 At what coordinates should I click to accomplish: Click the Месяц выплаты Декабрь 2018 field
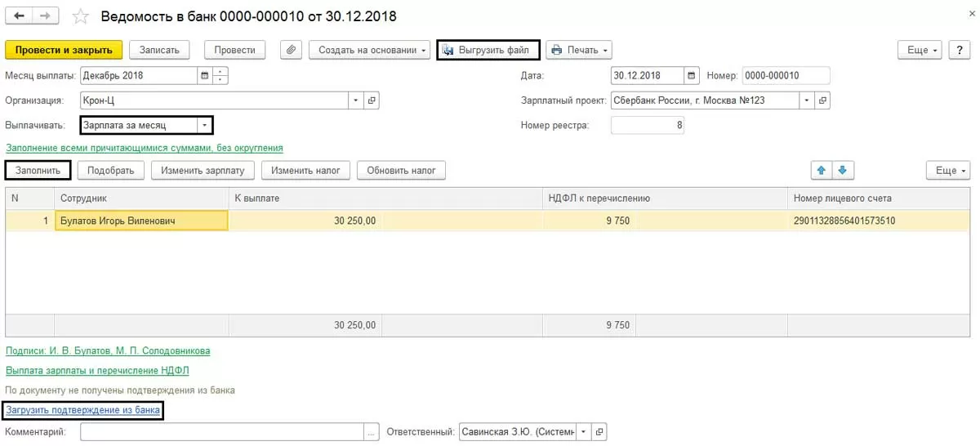139,76
